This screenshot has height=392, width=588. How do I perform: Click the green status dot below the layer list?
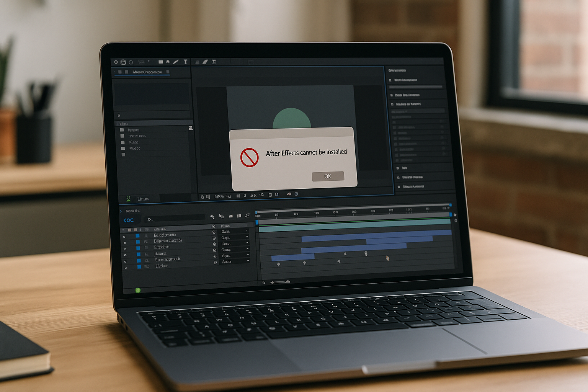(138, 290)
